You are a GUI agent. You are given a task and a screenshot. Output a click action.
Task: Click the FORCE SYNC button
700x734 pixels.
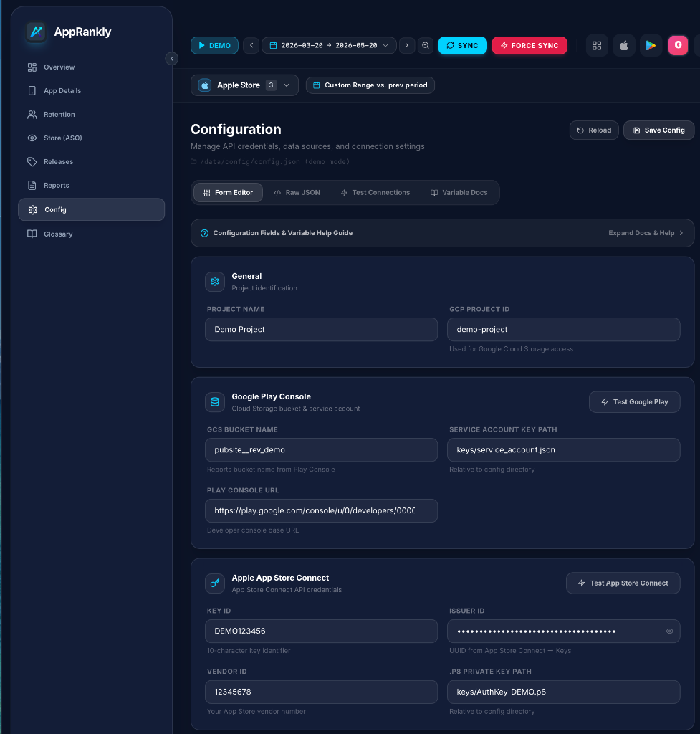[529, 45]
